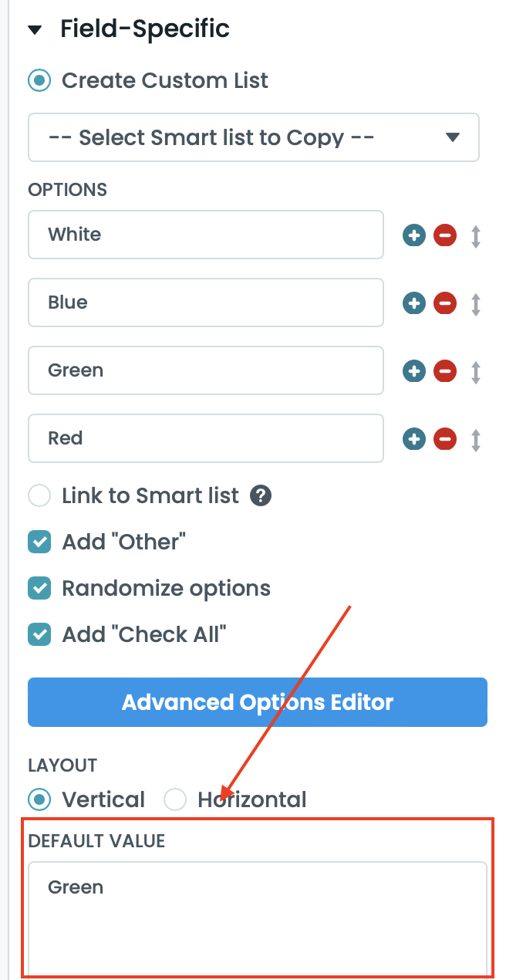Screen dimensions: 506x980
Task: Remove the Red option
Action: (445, 439)
